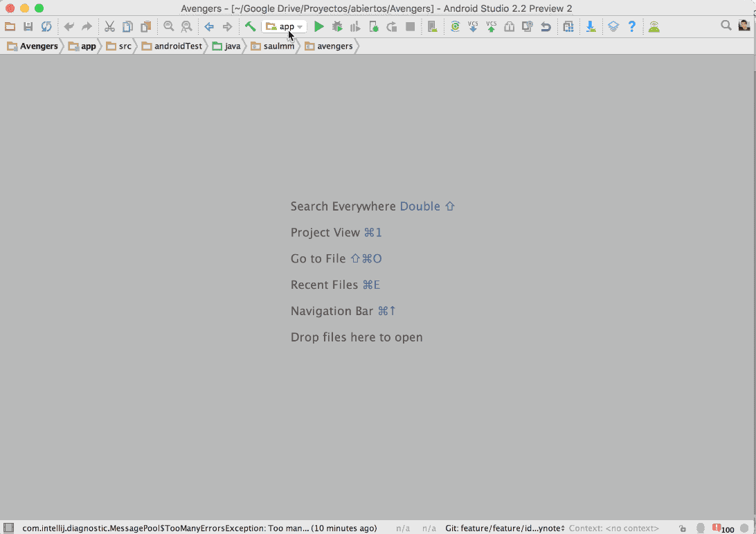Click the Stop square icon

411,26
